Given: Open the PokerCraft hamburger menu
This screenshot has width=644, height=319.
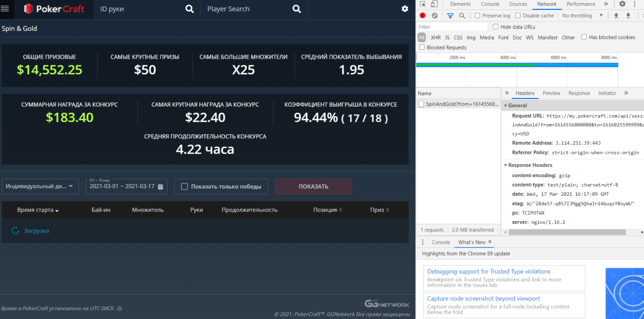Looking at the screenshot, I should tap(5, 9).
